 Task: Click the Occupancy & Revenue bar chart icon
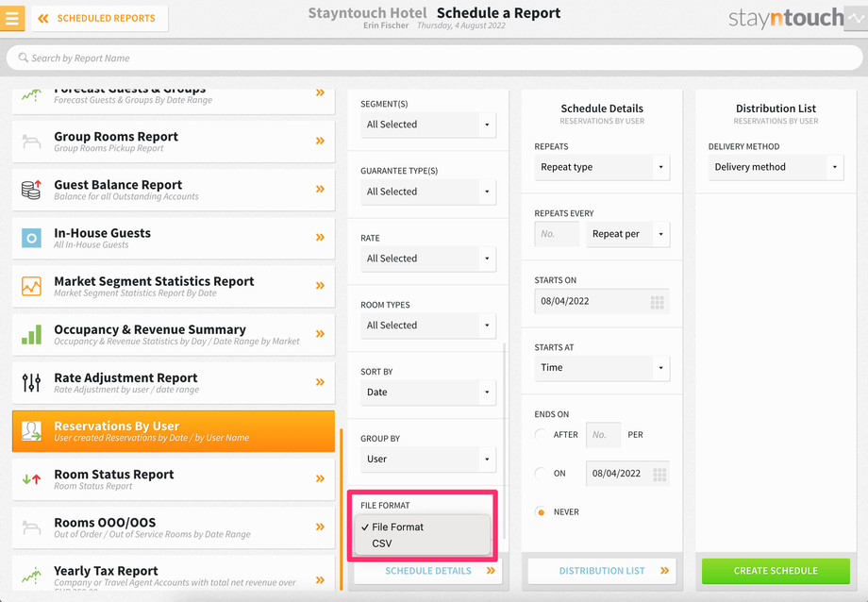(x=31, y=335)
